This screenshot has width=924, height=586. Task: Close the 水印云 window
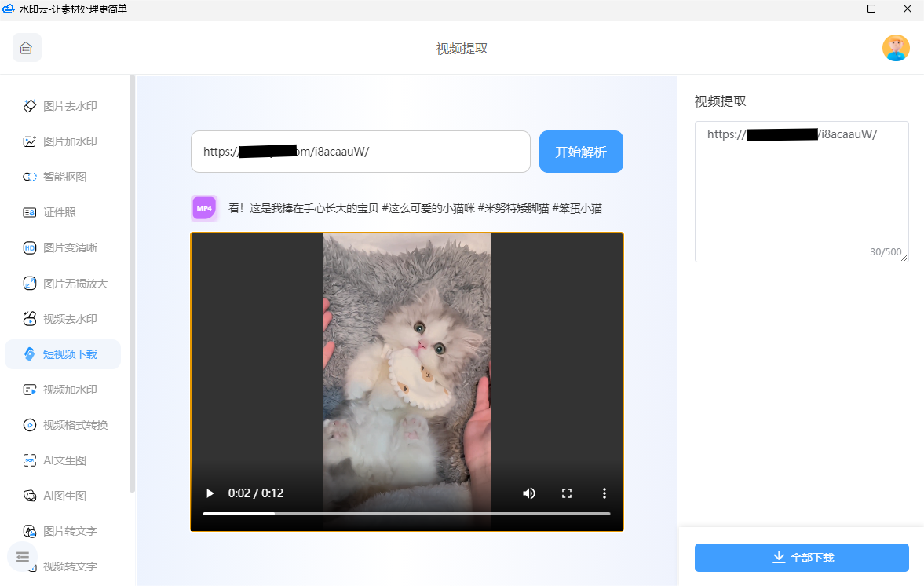pyautogui.click(x=907, y=9)
